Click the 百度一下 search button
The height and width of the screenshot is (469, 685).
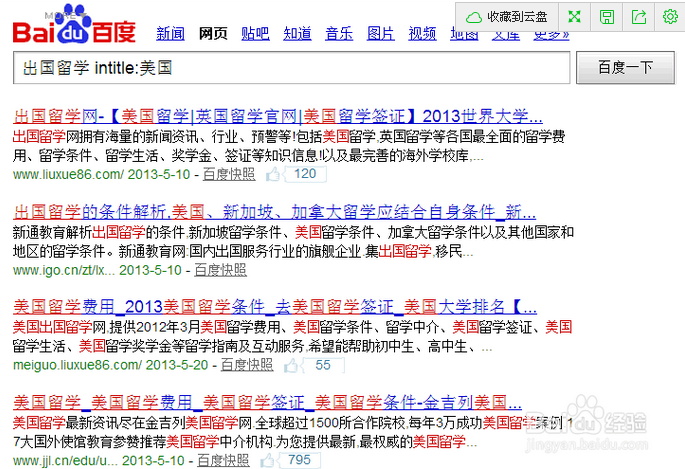point(625,68)
